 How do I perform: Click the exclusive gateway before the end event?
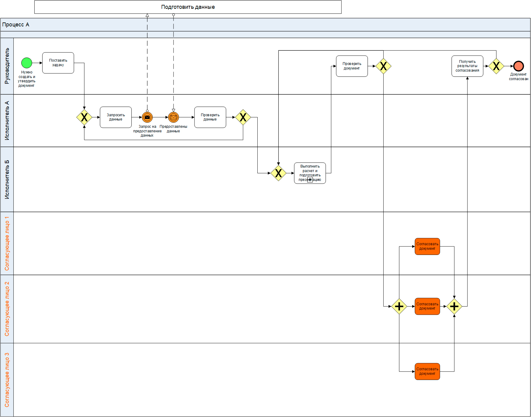point(496,66)
